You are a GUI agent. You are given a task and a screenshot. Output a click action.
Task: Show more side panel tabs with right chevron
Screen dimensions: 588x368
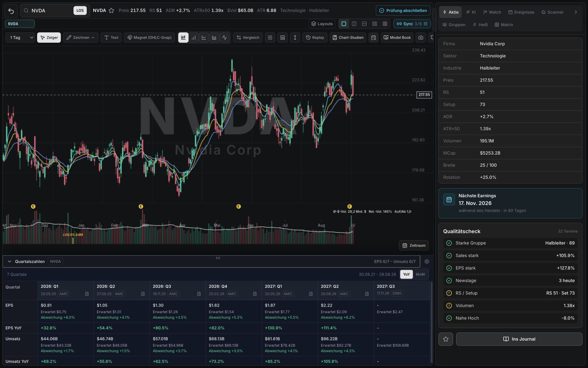click(x=576, y=12)
